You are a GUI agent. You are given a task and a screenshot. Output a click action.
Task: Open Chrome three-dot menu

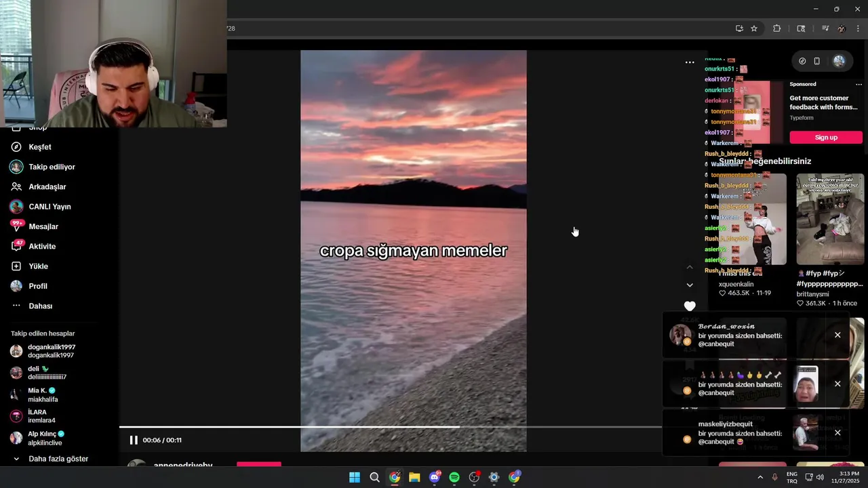(858, 28)
